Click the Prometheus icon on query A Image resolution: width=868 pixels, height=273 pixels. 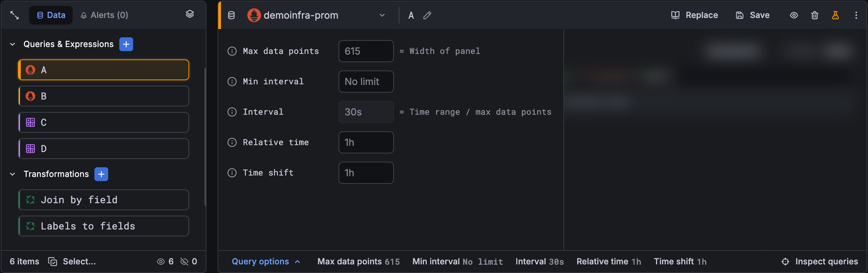(x=30, y=70)
